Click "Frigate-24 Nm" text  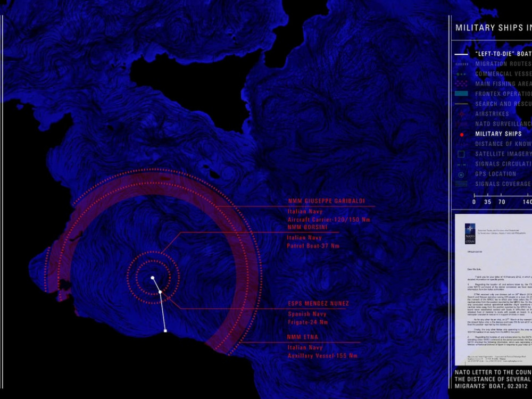click(x=307, y=322)
